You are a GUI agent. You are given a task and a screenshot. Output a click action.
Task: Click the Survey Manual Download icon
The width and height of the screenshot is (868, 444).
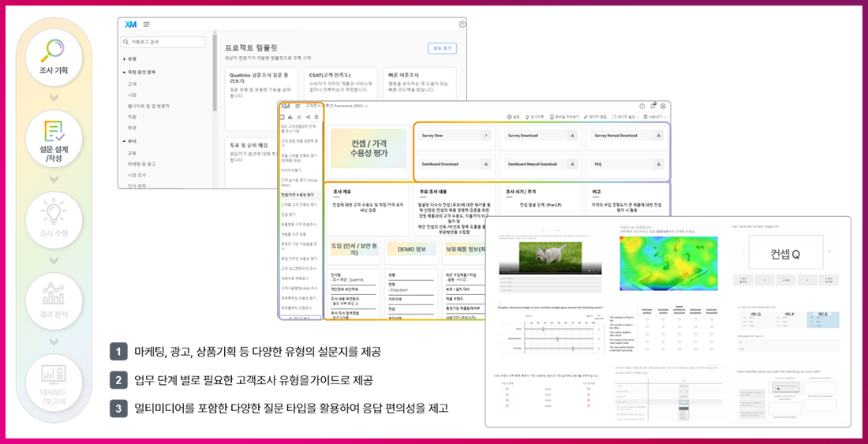658,136
